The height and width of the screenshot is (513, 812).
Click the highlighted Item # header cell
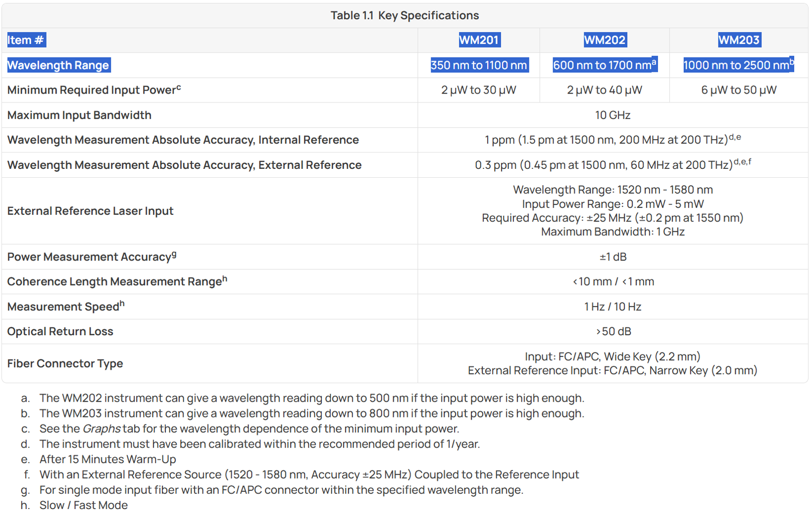tap(26, 40)
